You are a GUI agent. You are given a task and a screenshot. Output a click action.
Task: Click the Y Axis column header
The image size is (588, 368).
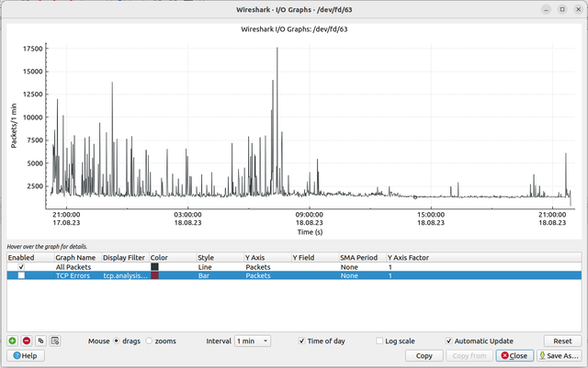(x=267, y=258)
